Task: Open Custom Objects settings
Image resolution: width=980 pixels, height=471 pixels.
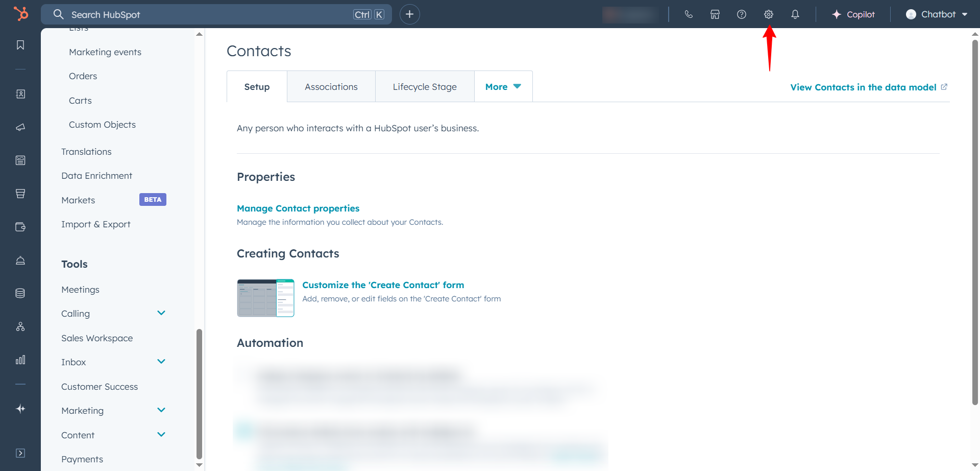Action: (102, 125)
